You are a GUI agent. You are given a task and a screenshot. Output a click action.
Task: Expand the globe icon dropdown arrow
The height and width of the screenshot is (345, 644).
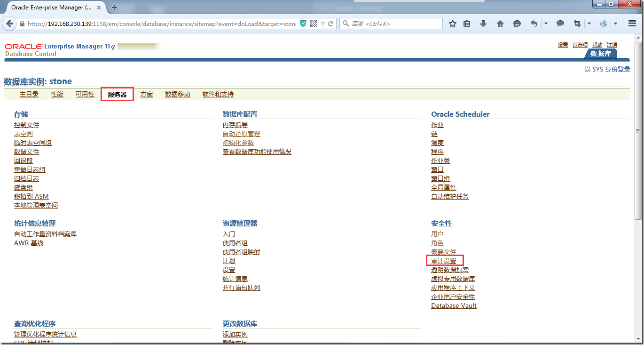pyautogui.click(x=615, y=24)
